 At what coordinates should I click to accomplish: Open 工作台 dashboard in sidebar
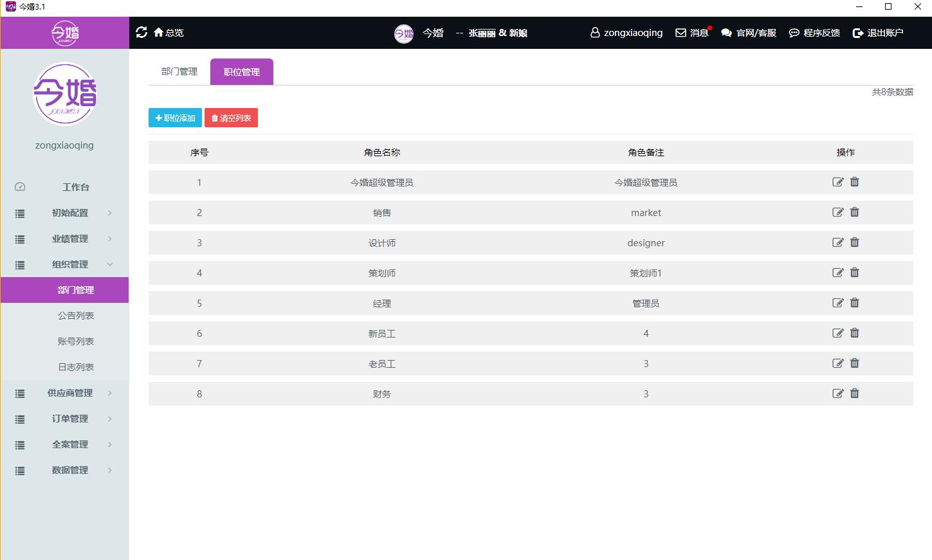tap(65, 187)
